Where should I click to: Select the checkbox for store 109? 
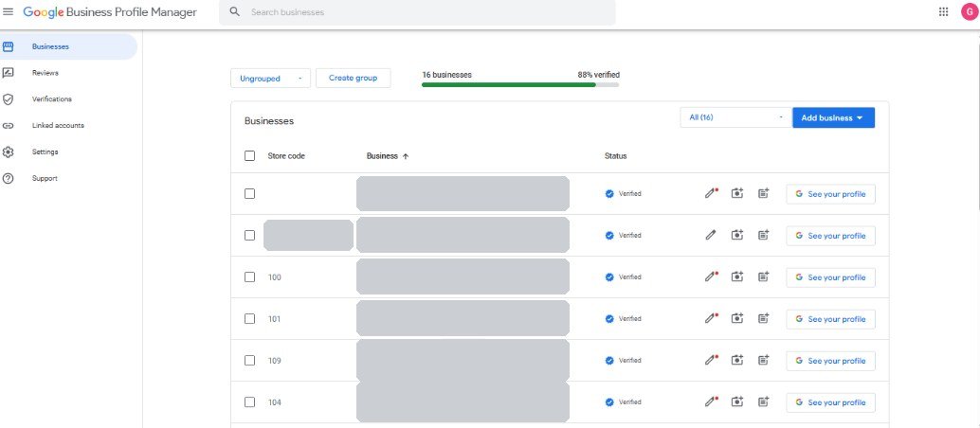249,361
